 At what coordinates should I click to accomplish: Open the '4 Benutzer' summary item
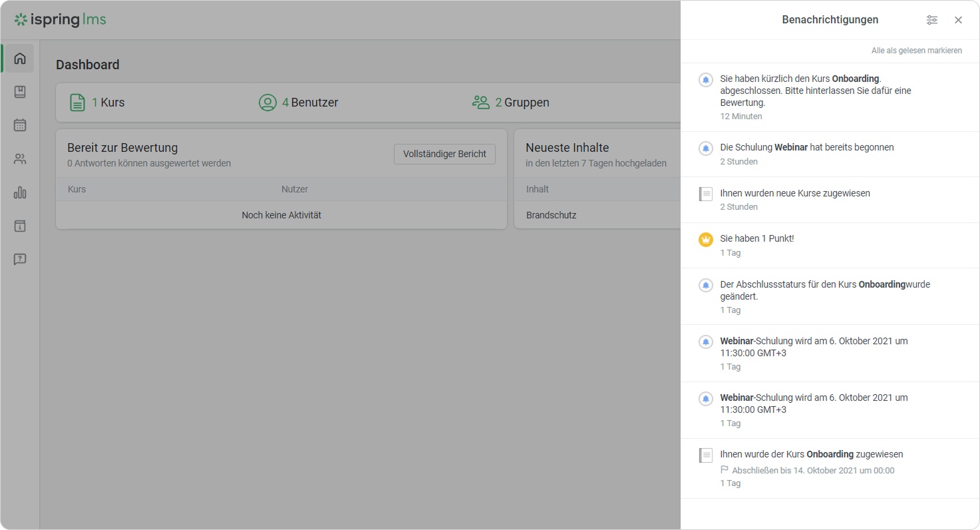point(299,103)
